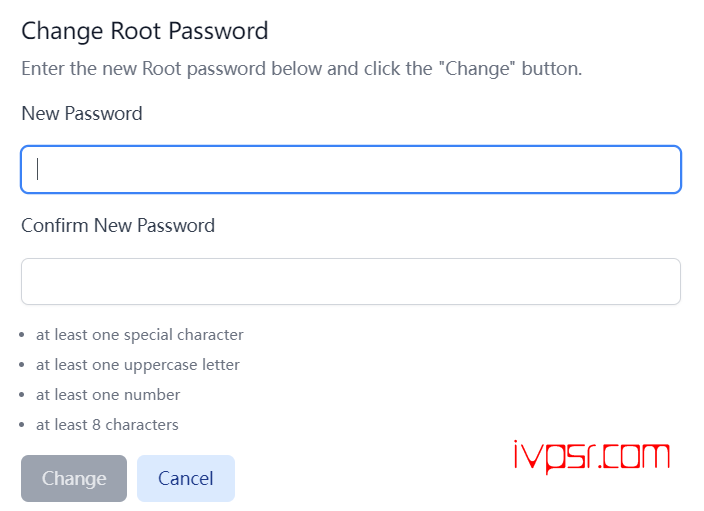Cancel the root password change
704x511 pixels.
(x=186, y=478)
